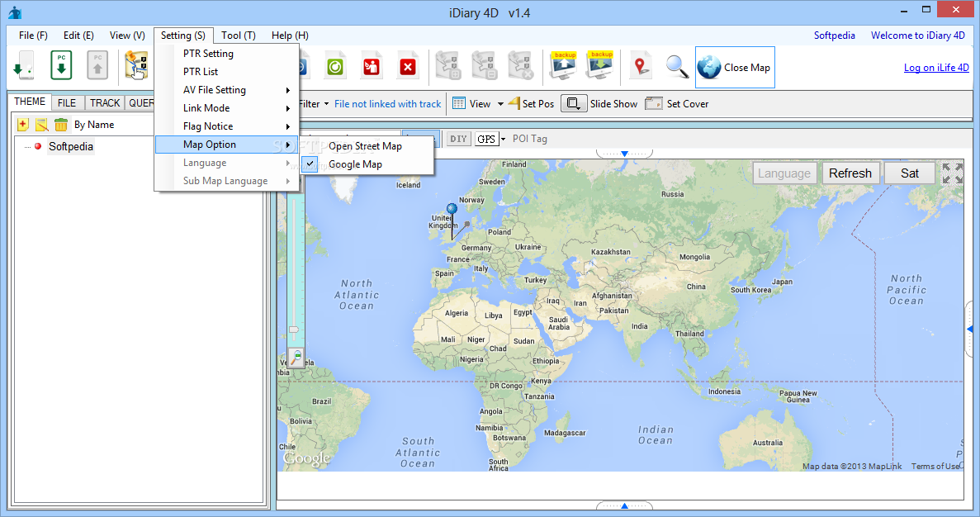Viewport: 980px width, 517px height.
Task: Click the greyed add track icon
Action: [x=448, y=66]
